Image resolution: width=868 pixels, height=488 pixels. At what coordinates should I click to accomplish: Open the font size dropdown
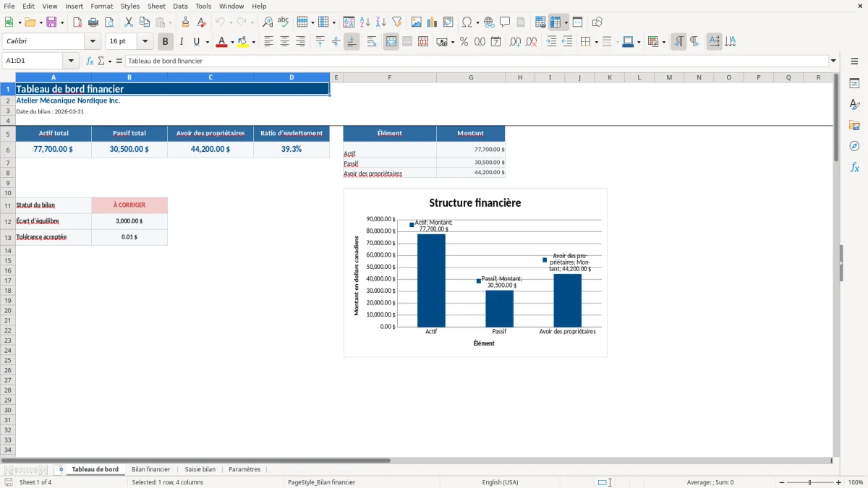pyautogui.click(x=145, y=42)
